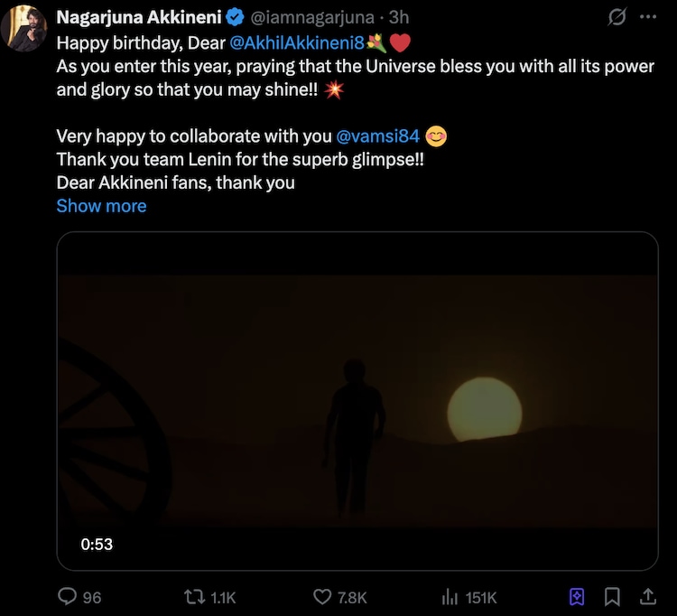Reply to the post via comment icon
Screen dimensions: 677x616
click(x=68, y=597)
